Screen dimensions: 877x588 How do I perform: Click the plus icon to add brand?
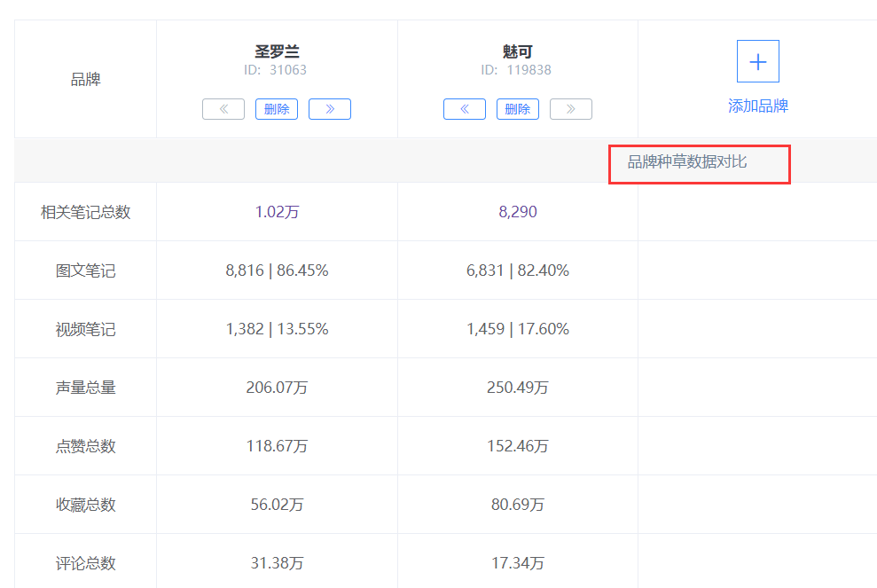click(x=757, y=61)
